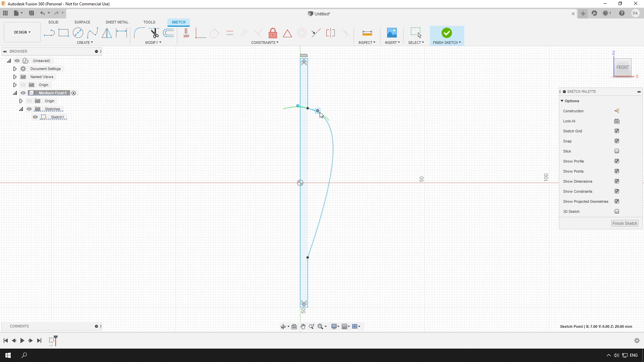Select the Offset tool in Modify
The width and height of the screenshot is (644, 362).
(169, 33)
